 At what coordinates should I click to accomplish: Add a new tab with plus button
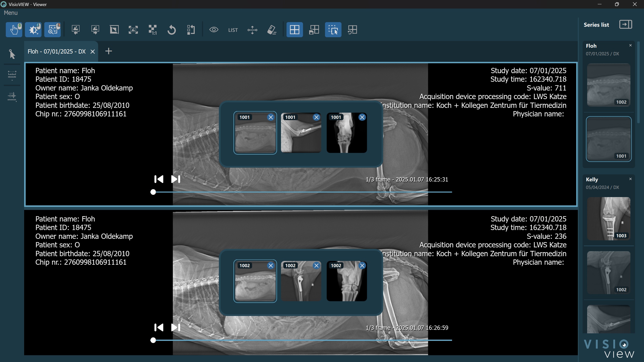pyautogui.click(x=108, y=51)
